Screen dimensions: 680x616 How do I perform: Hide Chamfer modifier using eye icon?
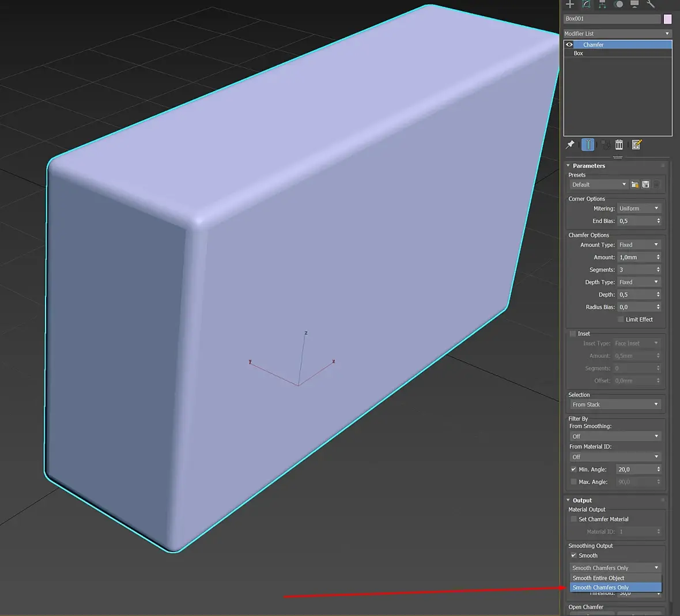click(569, 44)
